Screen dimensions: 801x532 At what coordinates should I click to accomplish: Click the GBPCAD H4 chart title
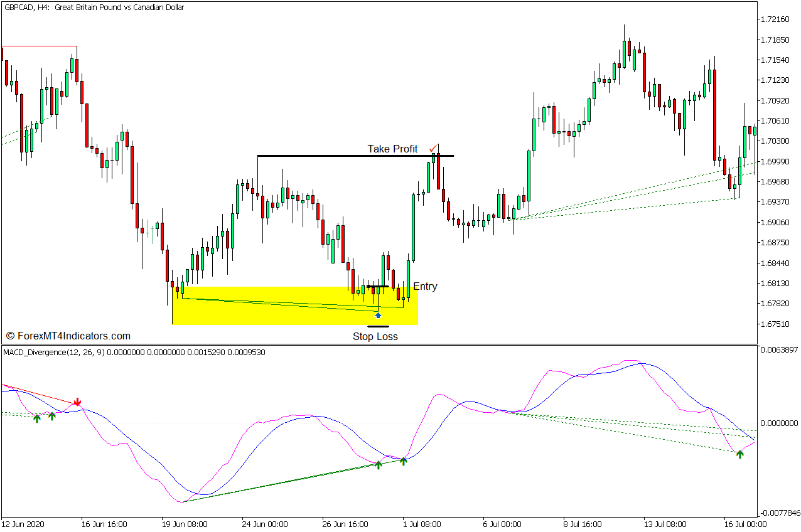pyautogui.click(x=93, y=8)
